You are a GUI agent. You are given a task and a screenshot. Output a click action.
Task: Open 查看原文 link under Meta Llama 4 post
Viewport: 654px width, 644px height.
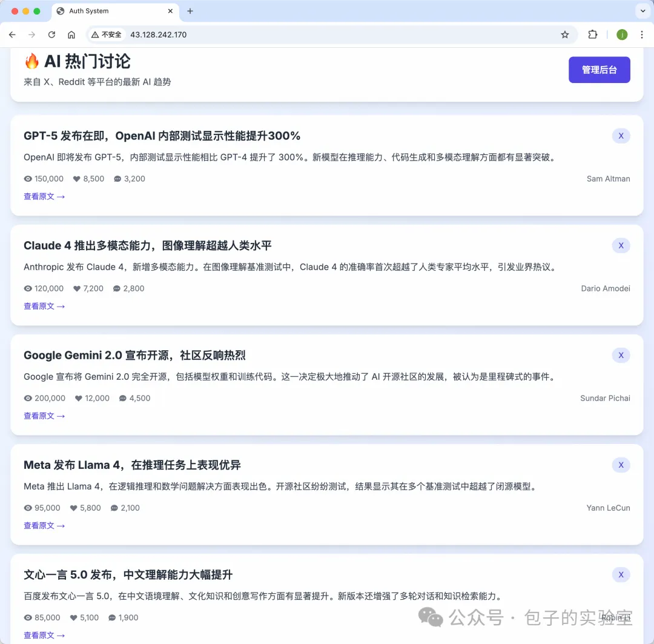44,526
